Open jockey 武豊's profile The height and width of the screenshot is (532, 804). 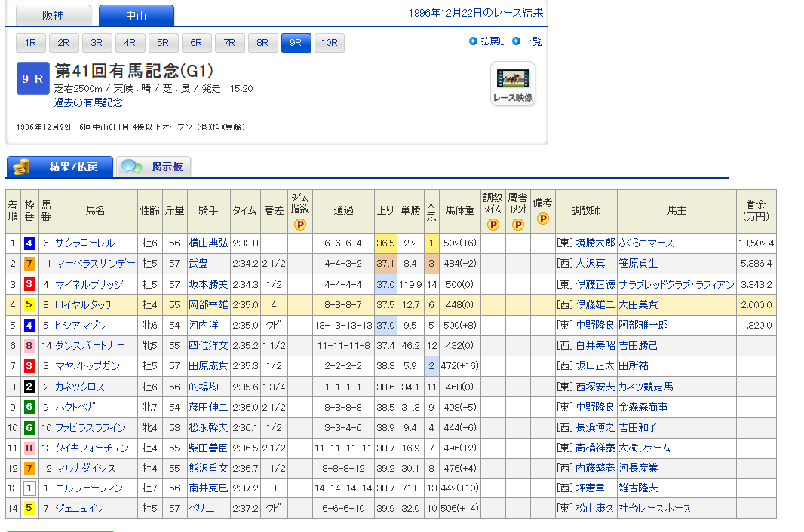(x=198, y=264)
